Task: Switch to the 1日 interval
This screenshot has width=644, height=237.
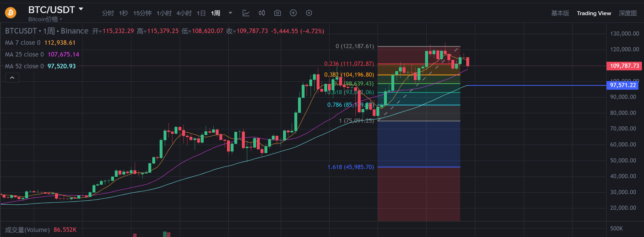Action: (x=201, y=13)
